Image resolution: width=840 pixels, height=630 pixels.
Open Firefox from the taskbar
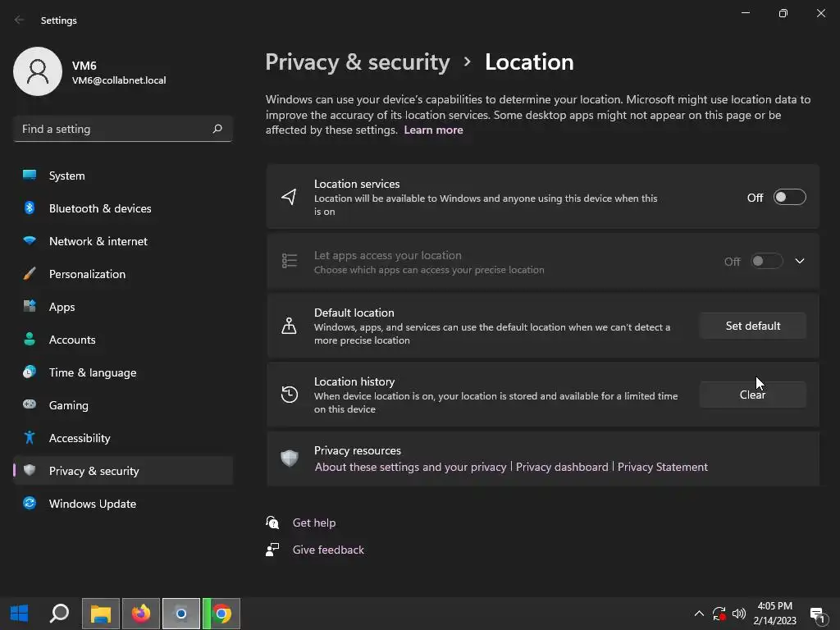141,614
